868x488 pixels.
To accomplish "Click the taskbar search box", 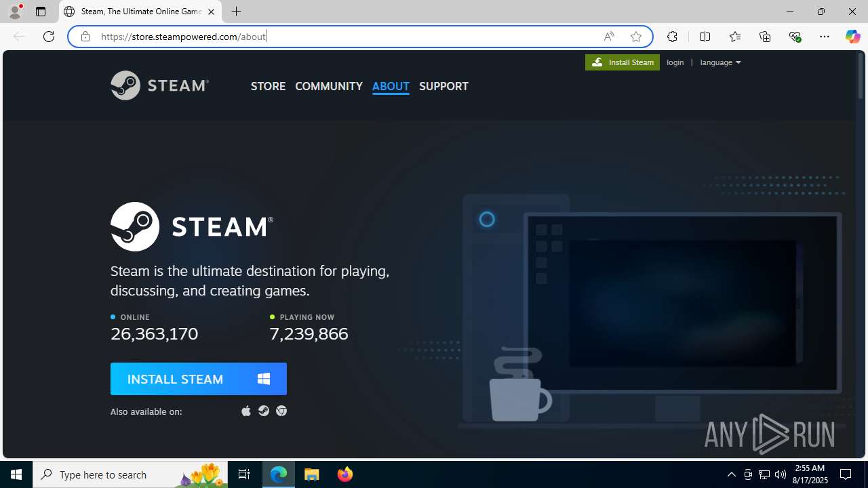I will click(x=130, y=474).
